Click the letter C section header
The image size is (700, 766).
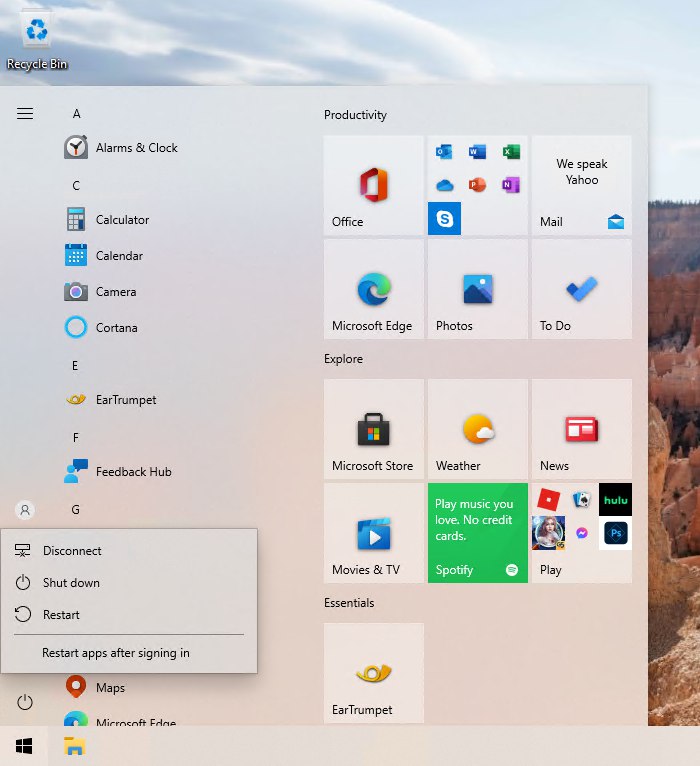[x=76, y=186]
